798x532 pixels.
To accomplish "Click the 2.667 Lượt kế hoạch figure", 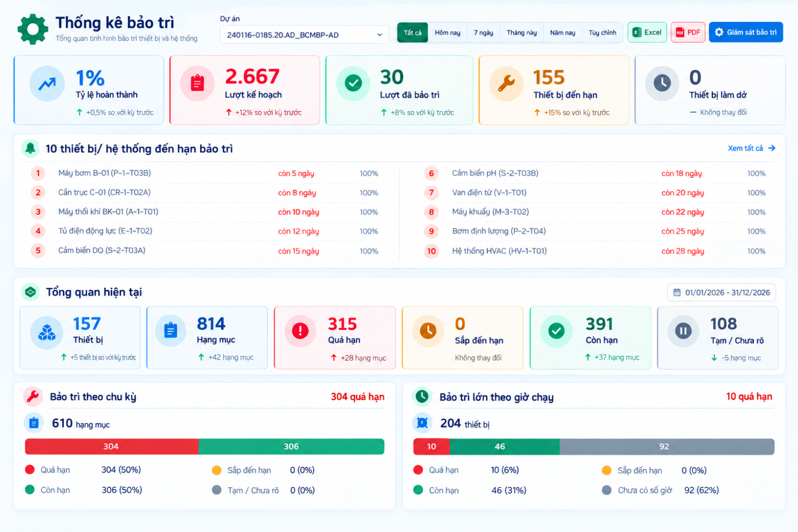I will tap(252, 77).
